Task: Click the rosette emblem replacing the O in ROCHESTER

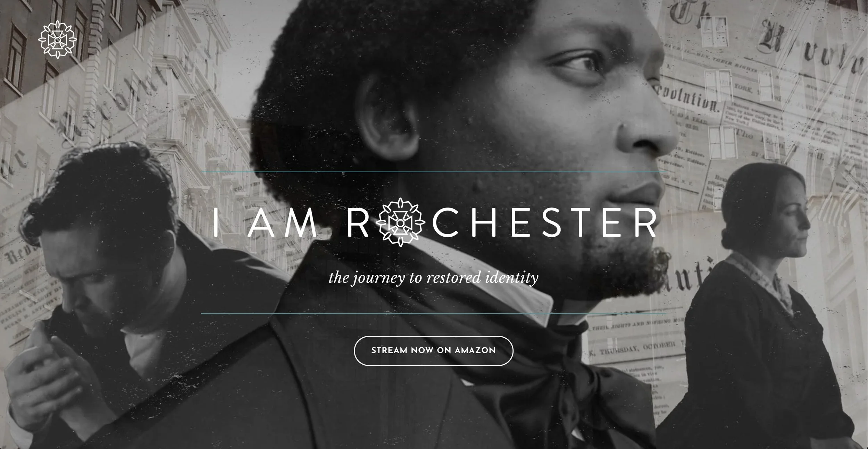Action: 400,222
